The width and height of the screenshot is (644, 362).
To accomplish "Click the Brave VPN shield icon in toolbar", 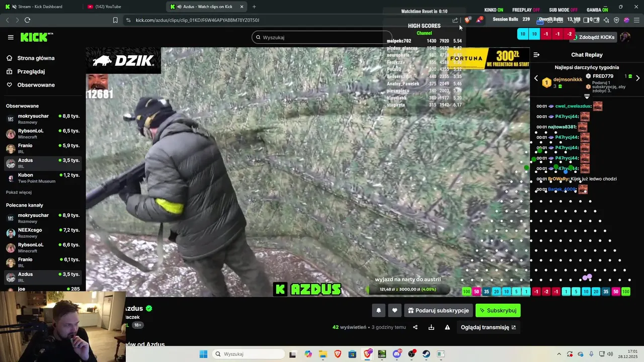I will pos(616,20).
